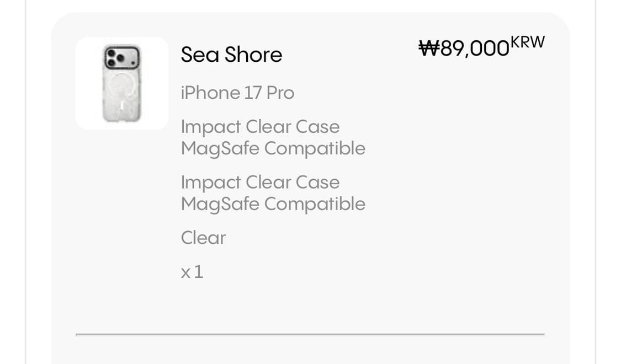The width and height of the screenshot is (621, 364).
Task: Open the Sea Shore phone case thumbnail
Action: pos(121,83)
